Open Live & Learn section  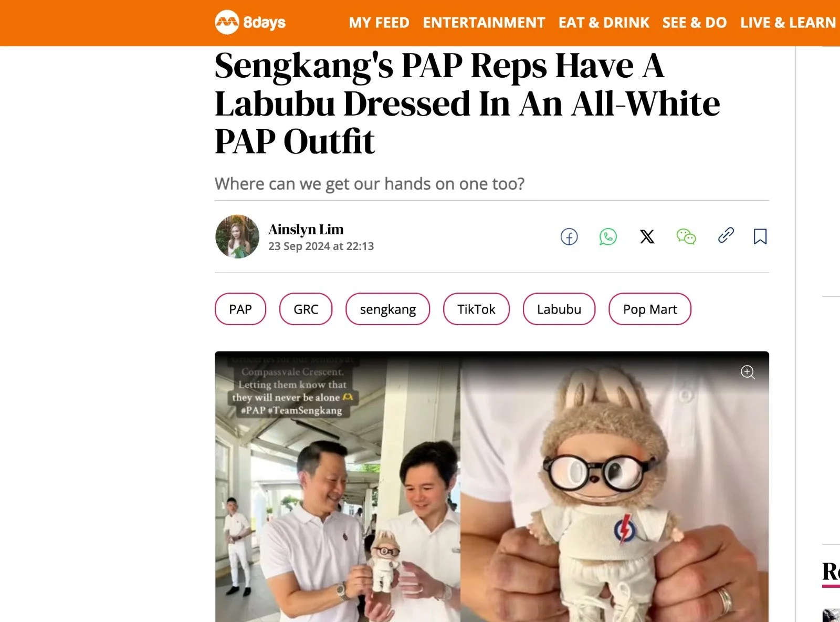coord(788,23)
